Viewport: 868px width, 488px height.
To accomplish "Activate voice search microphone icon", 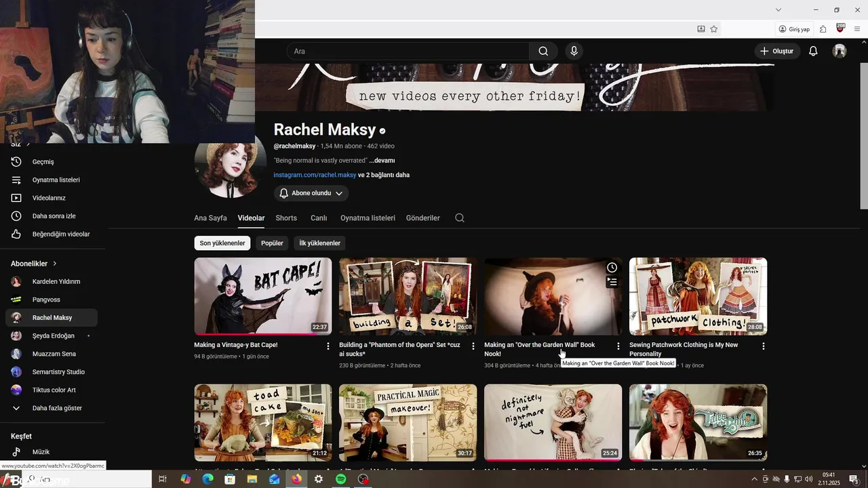I will pyautogui.click(x=574, y=51).
